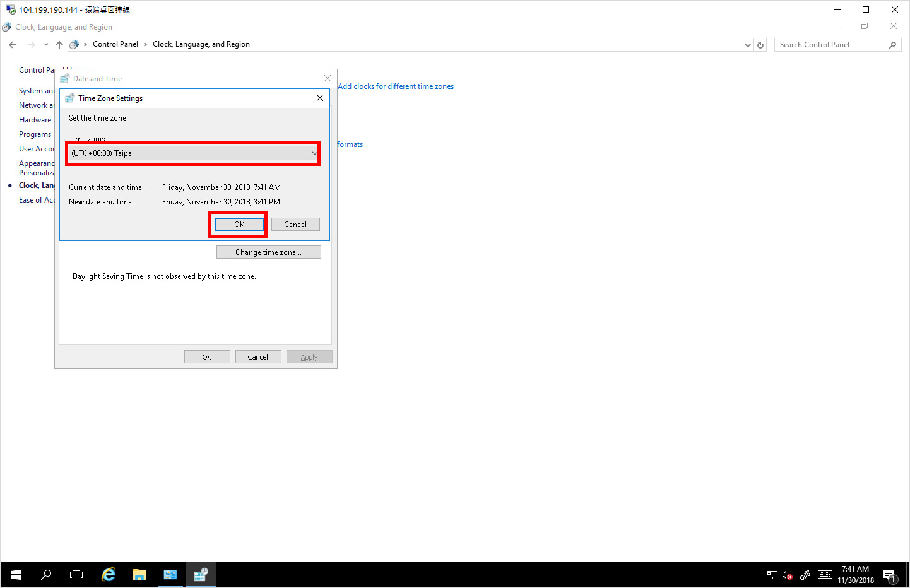Click the pen workspace tray icon
Image resolution: width=910 pixels, height=588 pixels.
[805, 575]
